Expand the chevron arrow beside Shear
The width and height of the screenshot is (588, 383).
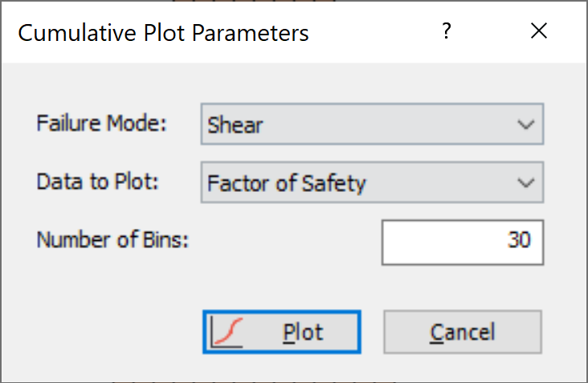click(526, 124)
